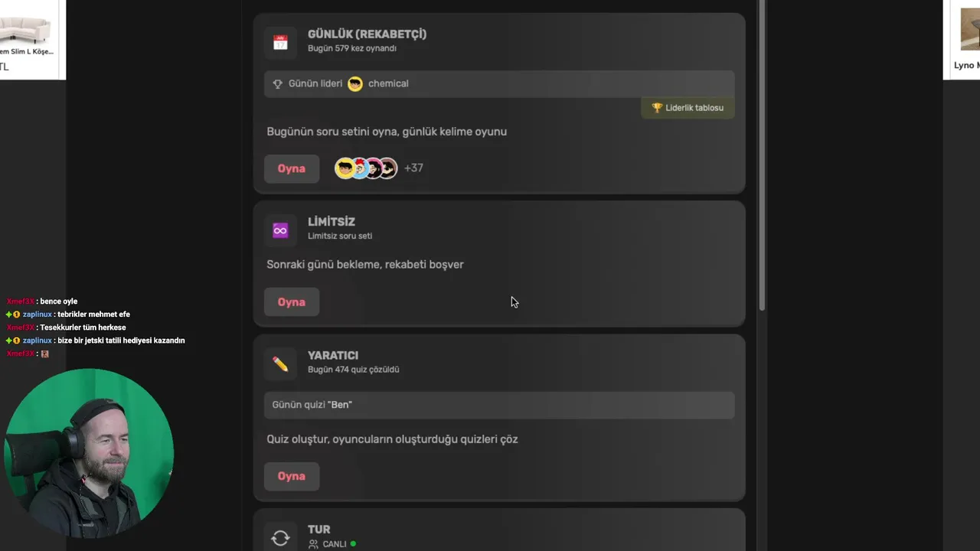This screenshot has height=551, width=980.
Task: Open the Günün quizi "Ben" bar
Action: coord(499,405)
